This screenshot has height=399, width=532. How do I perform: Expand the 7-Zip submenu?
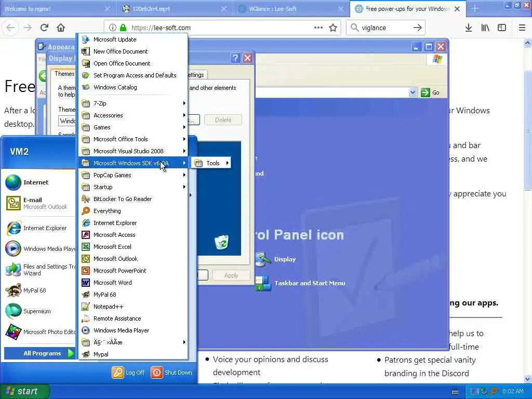tap(133, 103)
